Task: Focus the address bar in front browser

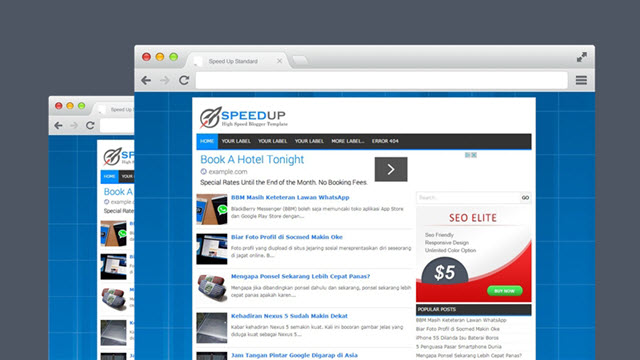Action: pos(381,80)
